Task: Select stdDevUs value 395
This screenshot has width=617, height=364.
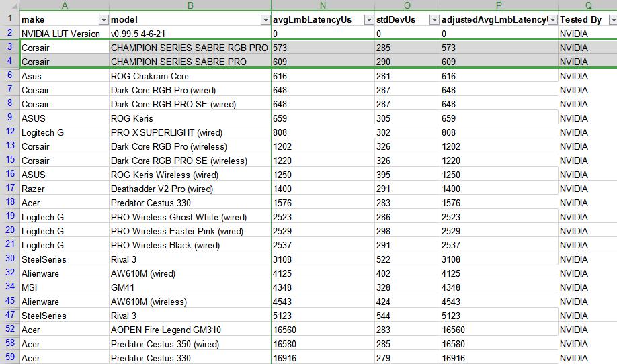Action: coord(407,175)
